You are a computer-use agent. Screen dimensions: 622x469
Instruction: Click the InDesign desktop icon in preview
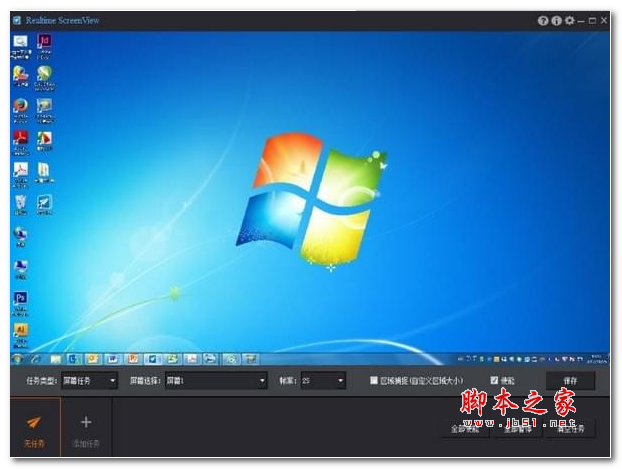(x=44, y=40)
